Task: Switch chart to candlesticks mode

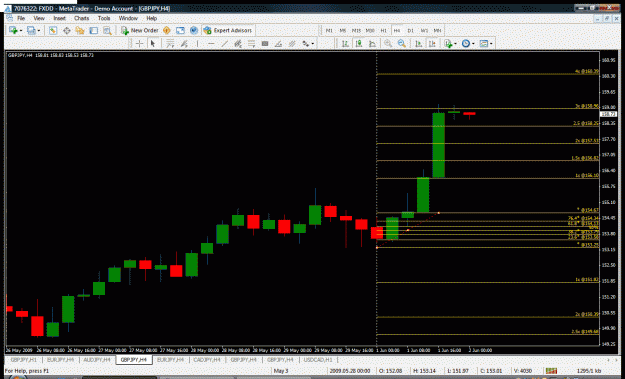Action: (x=359, y=43)
